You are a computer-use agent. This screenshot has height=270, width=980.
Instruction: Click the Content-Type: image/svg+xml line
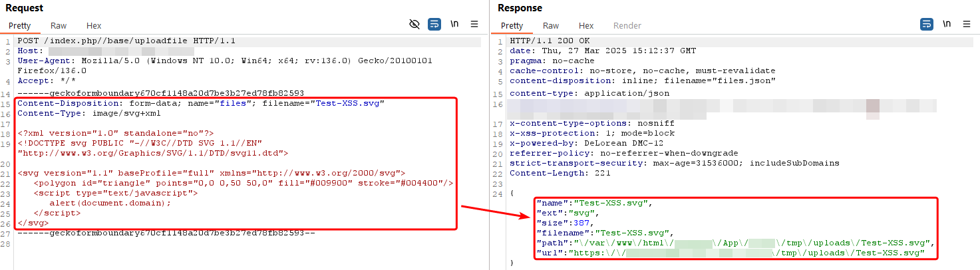(x=90, y=114)
